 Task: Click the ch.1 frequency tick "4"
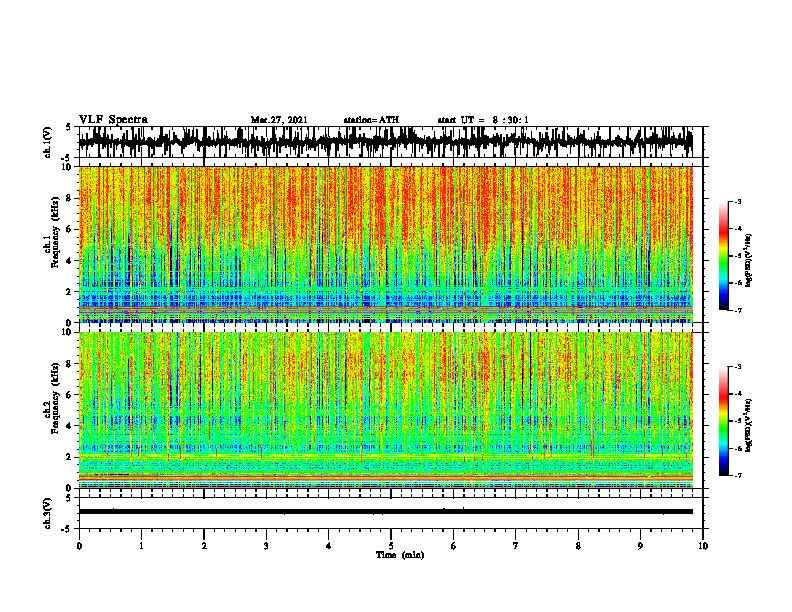(70, 261)
